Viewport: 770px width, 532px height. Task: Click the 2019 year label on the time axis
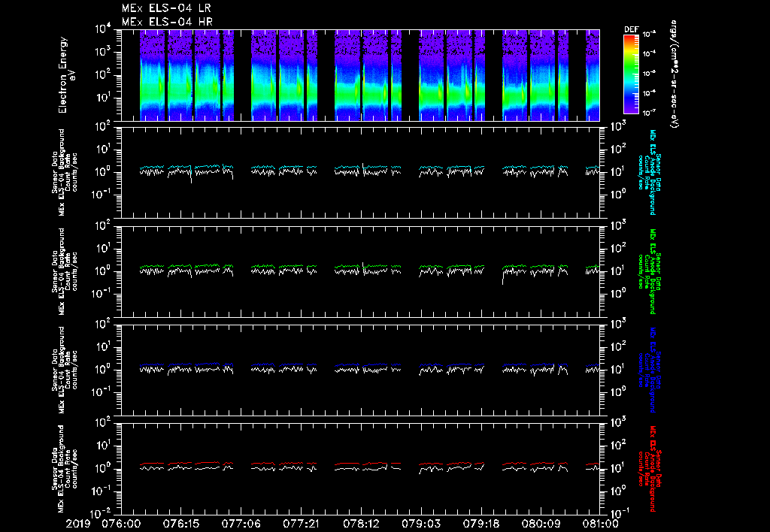[x=78, y=524]
